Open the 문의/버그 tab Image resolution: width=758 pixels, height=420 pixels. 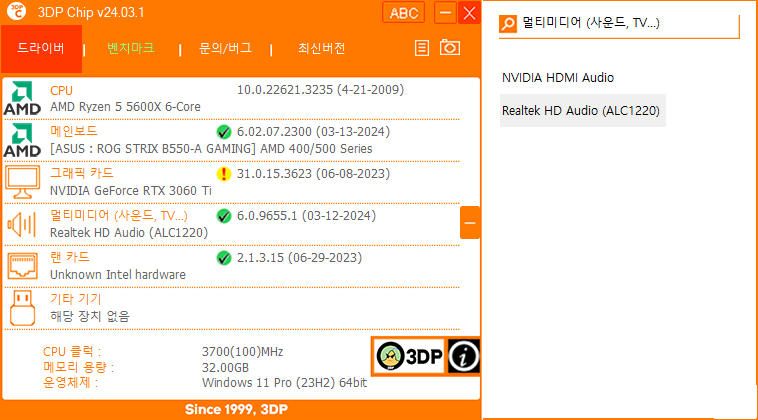tap(226, 48)
